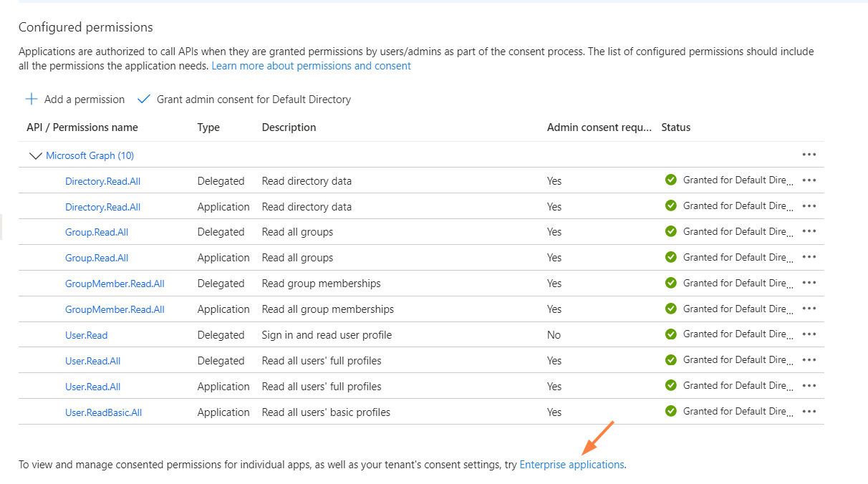Open the Delegated GroupMember.Read.All permission
Image resolution: width=868 pixels, height=484 pixels.
[115, 284]
